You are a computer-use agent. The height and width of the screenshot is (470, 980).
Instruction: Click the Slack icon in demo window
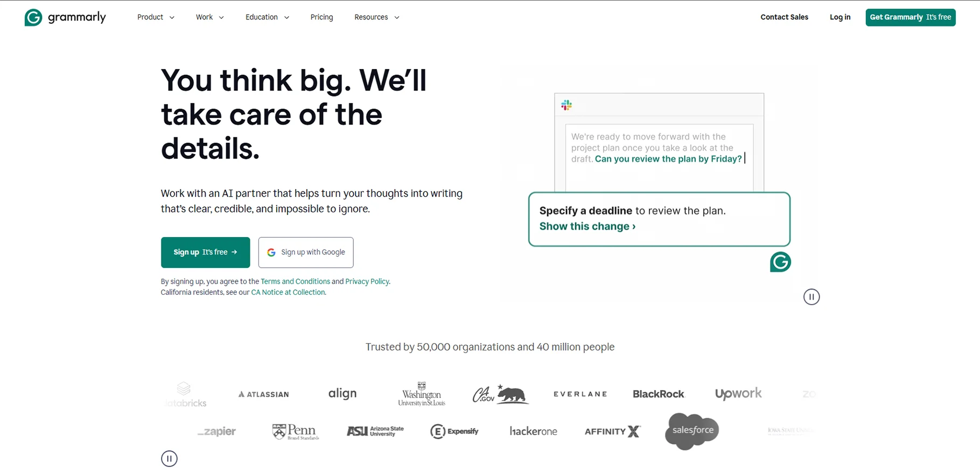coord(566,105)
